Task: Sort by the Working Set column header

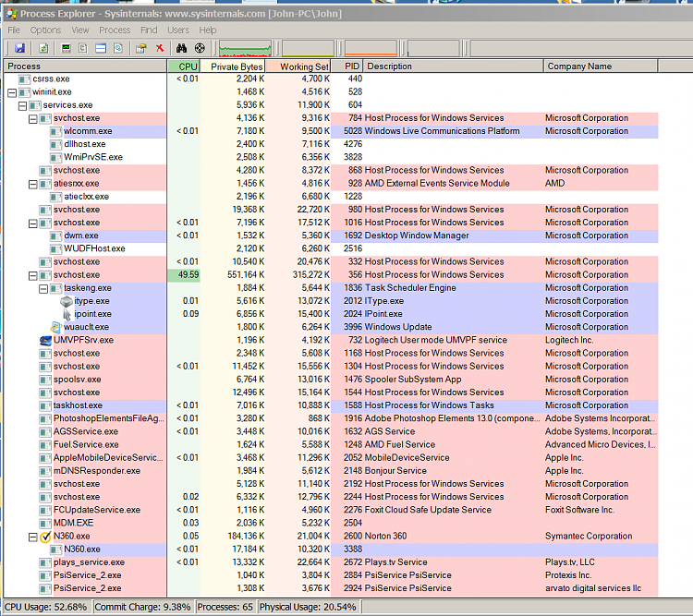Action: 298,66
